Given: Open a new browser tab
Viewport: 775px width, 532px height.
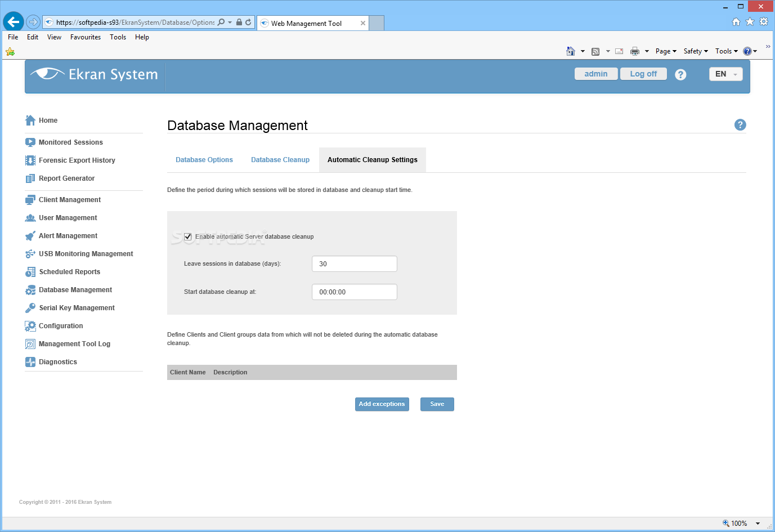Looking at the screenshot, I should click(x=377, y=23).
